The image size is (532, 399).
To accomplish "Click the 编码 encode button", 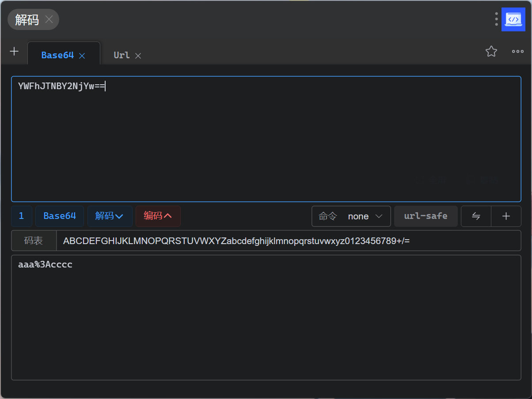I will pos(158,216).
